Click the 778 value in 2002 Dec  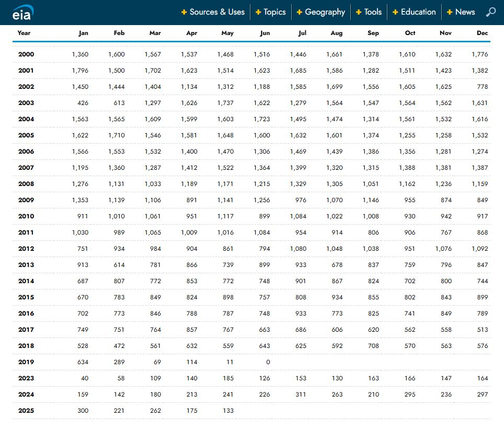[x=483, y=87]
